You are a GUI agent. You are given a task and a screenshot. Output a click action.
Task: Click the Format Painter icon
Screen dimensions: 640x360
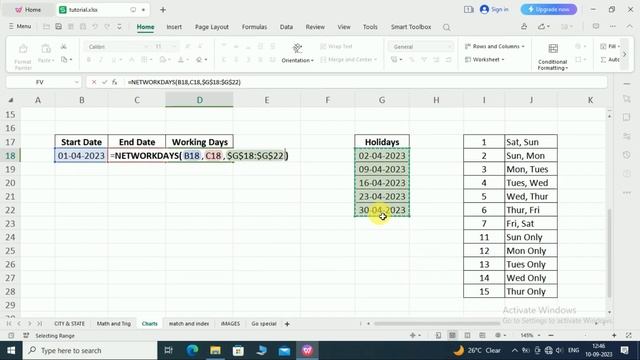point(23,49)
